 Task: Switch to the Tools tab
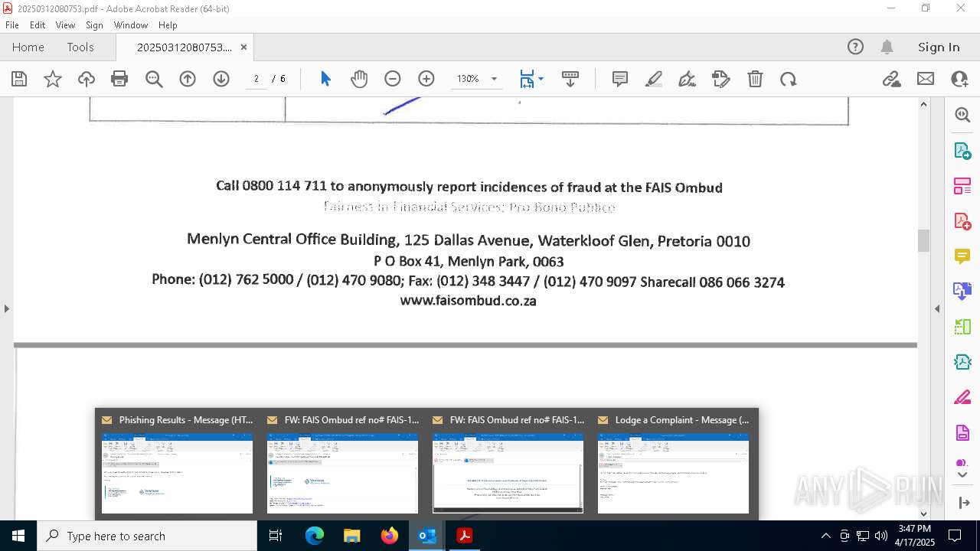(x=80, y=47)
